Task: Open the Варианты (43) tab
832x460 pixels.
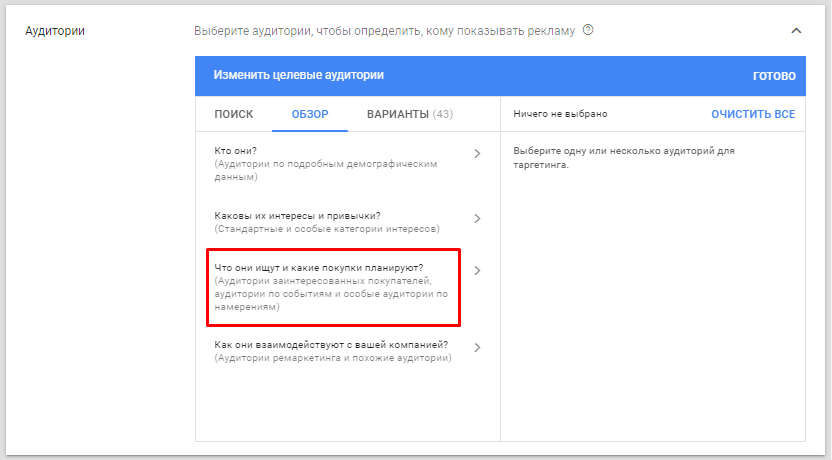Action: 409,114
